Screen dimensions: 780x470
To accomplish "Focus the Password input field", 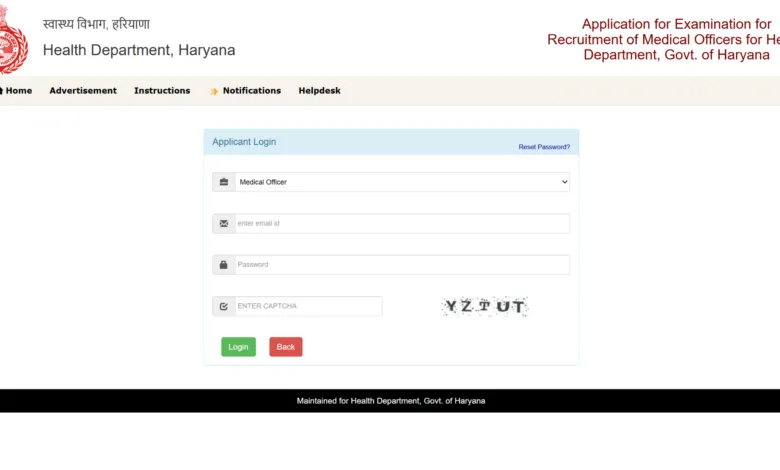I will 402,265.
